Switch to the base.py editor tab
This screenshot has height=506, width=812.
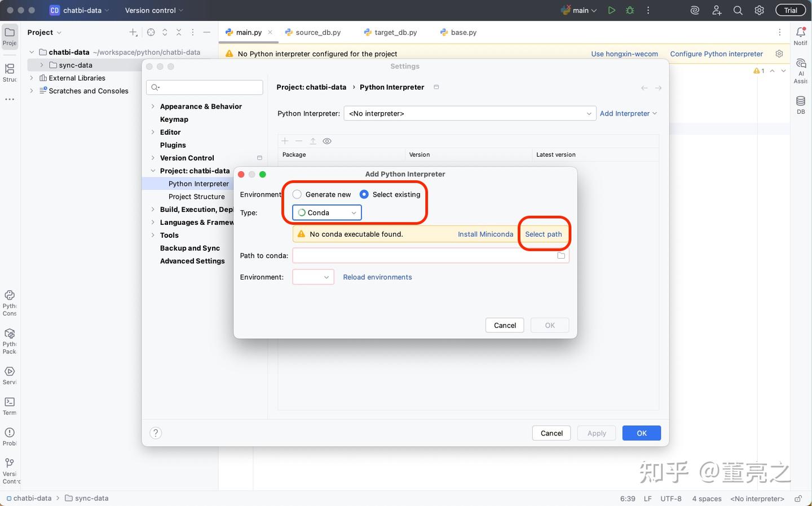click(x=458, y=33)
